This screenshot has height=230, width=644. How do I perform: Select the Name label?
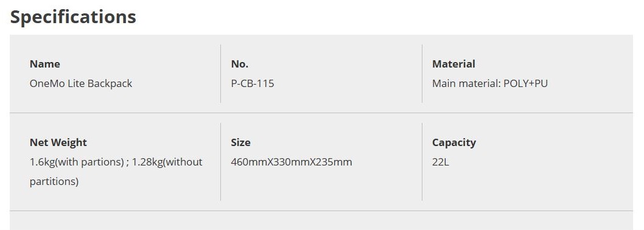45,64
